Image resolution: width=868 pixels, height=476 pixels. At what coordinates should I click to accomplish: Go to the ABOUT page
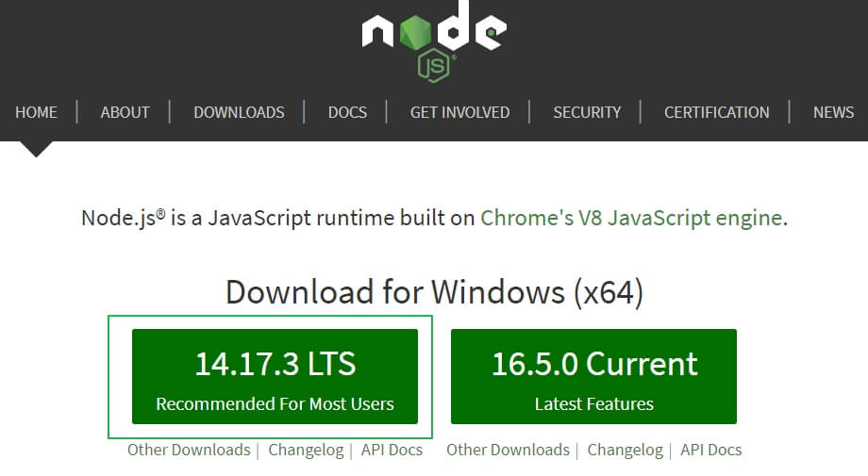(125, 112)
